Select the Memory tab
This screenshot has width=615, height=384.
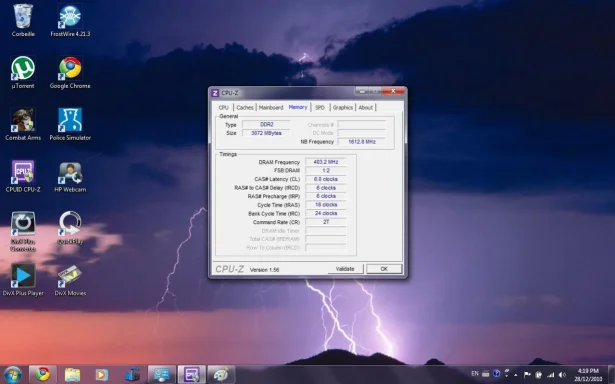pos(298,107)
